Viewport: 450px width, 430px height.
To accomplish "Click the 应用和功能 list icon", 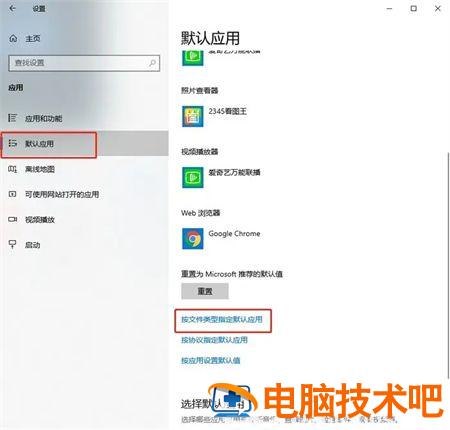I will click(x=13, y=118).
